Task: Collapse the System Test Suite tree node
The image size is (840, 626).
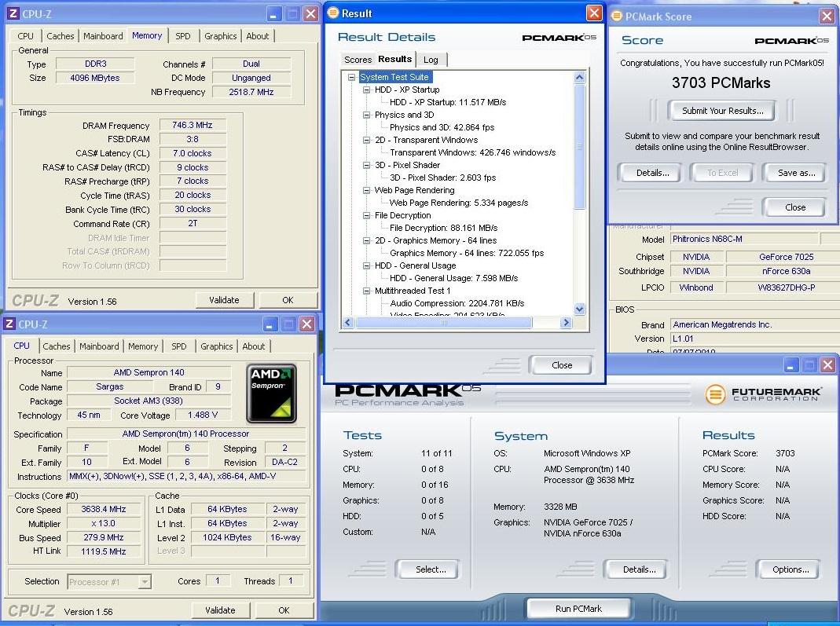Action: [351, 77]
